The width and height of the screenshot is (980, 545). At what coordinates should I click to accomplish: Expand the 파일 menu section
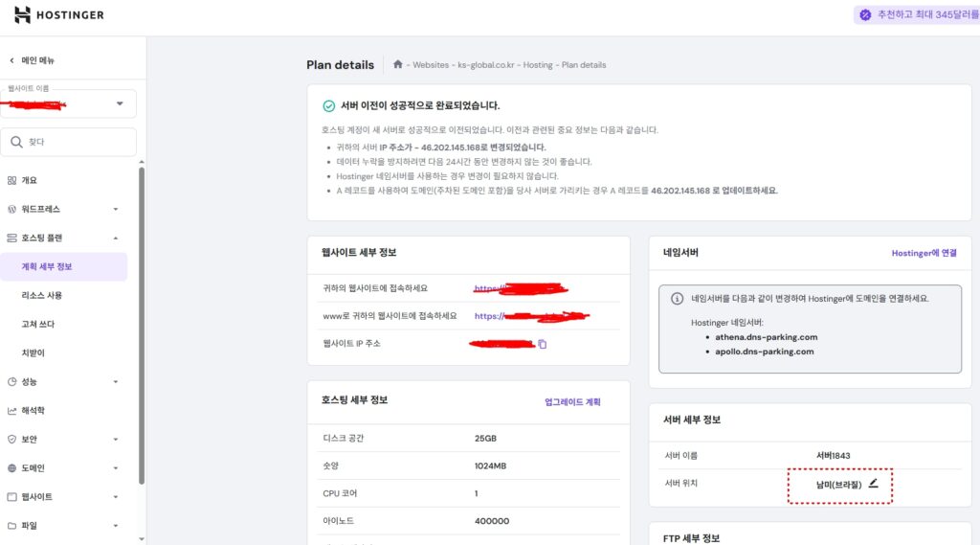click(x=116, y=526)
